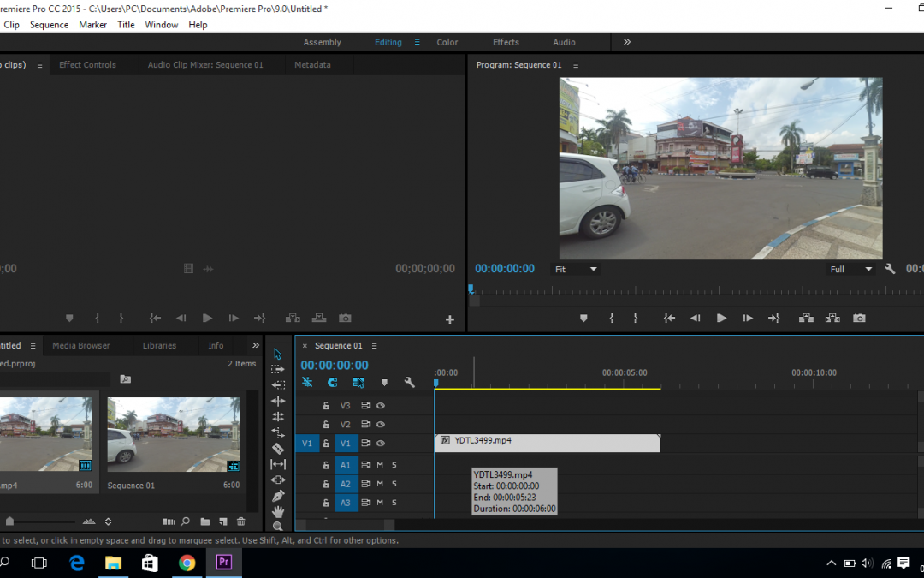Open the Fit zoom level dropdown
Viewport: 924px width, 578px height.
pos(576,269)
